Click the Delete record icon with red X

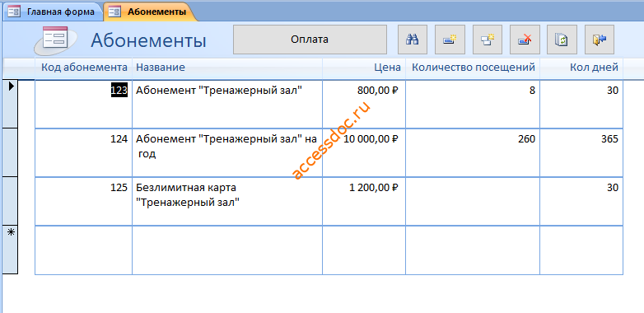(525, 40)
